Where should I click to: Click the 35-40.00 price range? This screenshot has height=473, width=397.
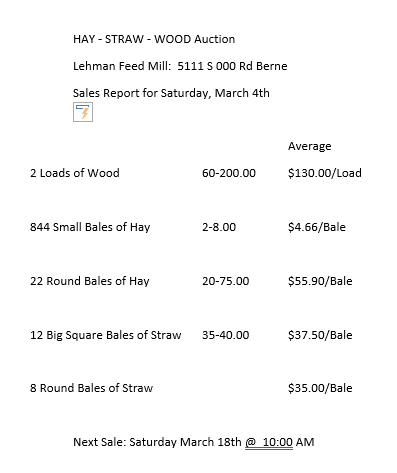tap(226, 335)
